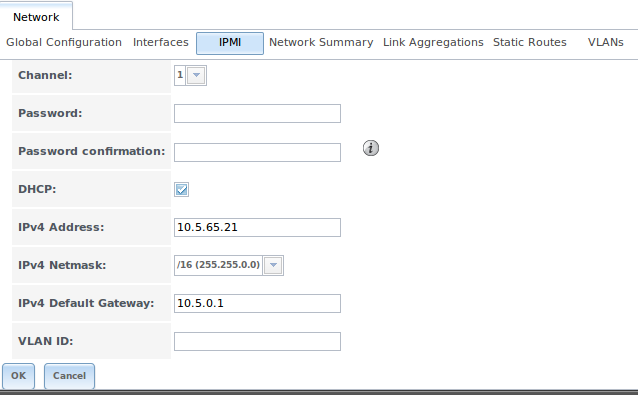Toggle the DHCP checkbox
Viewport: 638px width, 395px height.
pos(181,190)
